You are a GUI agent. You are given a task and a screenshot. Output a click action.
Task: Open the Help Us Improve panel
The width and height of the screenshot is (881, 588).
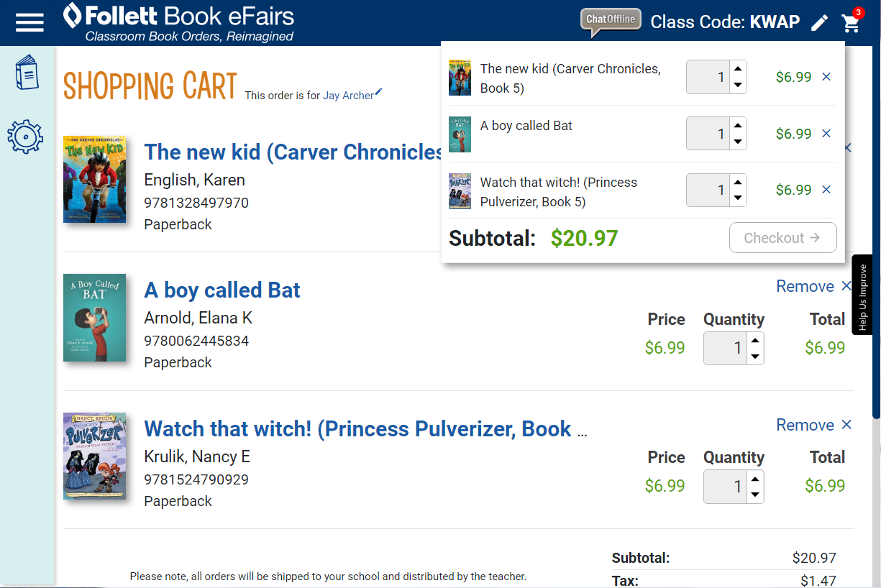[862, 295]
